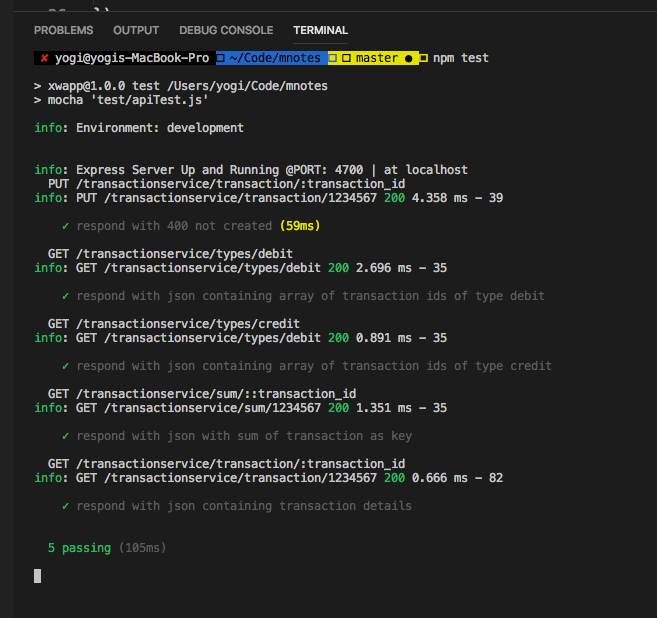Click yogi@yogis-MacBook-Pro prompt segment
The image size is (657, 618).
132,58
